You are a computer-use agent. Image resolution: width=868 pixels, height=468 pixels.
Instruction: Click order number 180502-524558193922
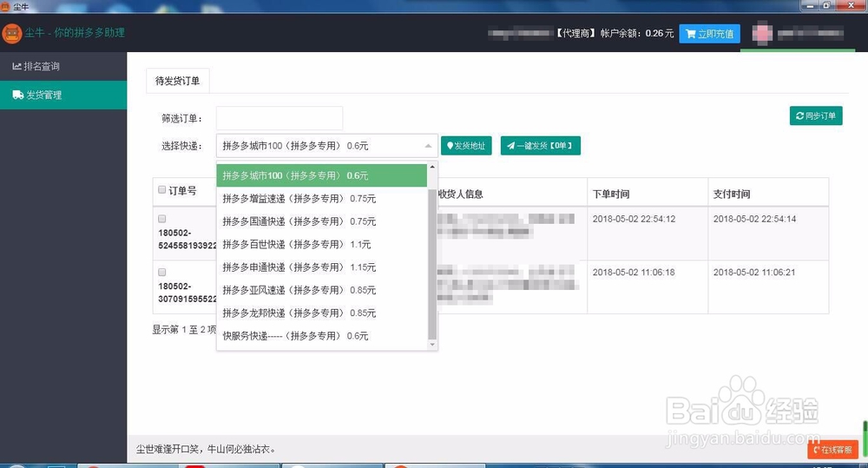(187, 239)
